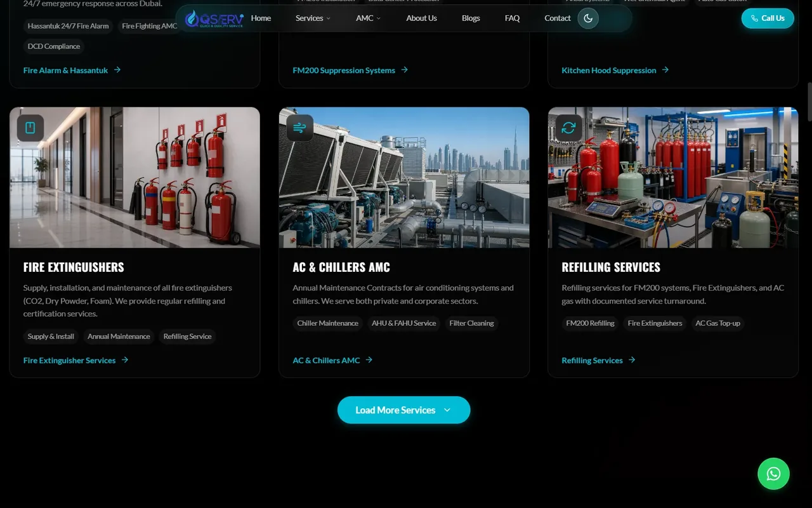Click the FM200 Refilling tag
The height and width of the screenshot is (508, 812).
pos(590,323)
